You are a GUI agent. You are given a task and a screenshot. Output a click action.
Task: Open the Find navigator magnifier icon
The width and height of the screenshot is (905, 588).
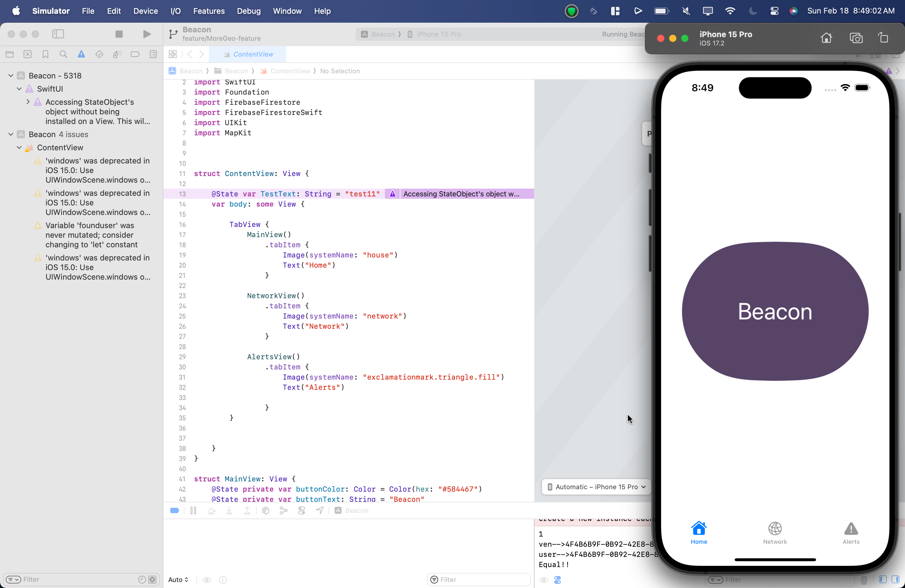point(63,54)
